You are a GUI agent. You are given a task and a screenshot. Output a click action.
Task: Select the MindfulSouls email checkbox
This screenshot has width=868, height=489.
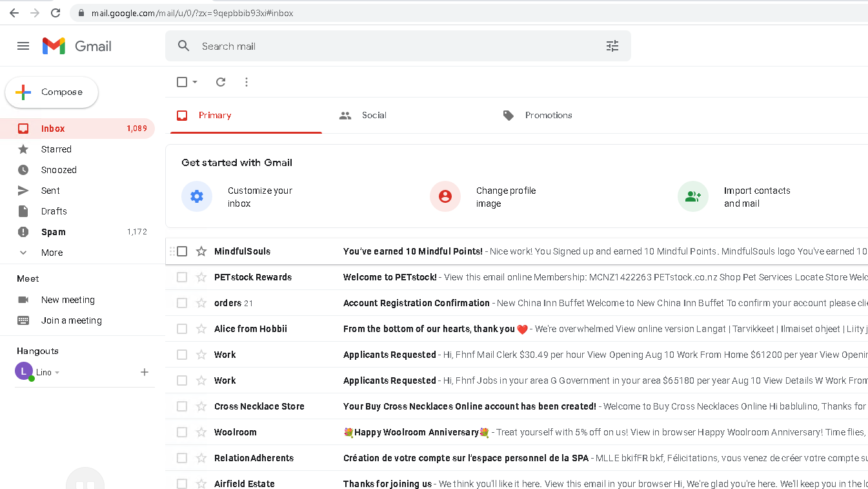(182, 251)
